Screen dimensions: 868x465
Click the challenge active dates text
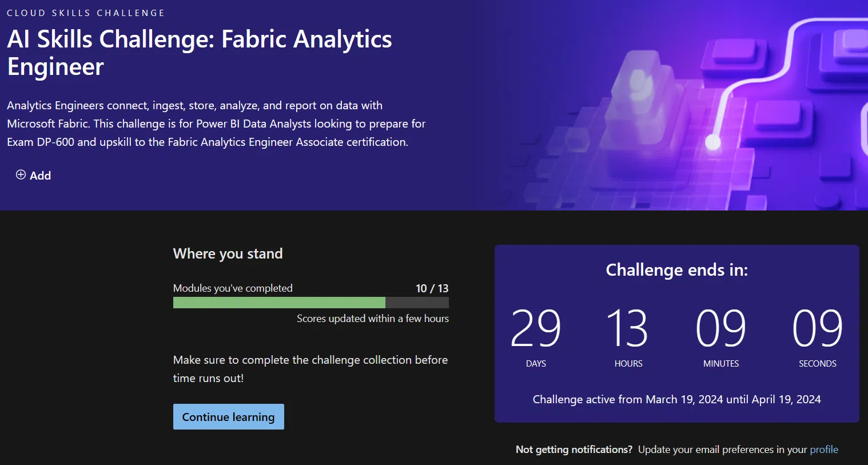pyautogui.click(x=676, y=399)
